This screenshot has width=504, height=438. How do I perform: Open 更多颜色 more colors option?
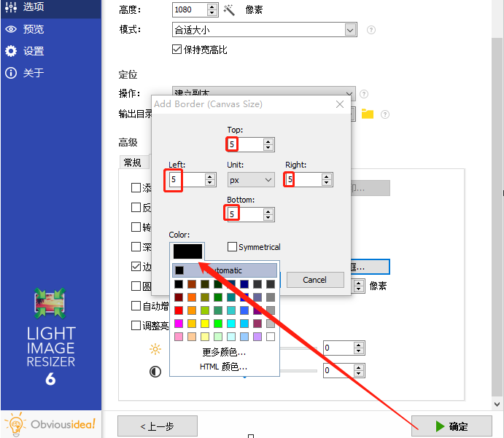tap(224, 352)
